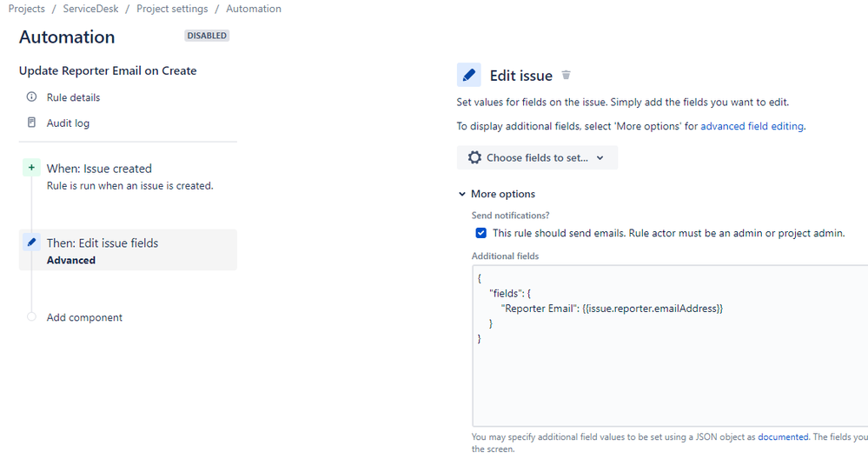Click the Audit log document icon

tap(31, 123)
